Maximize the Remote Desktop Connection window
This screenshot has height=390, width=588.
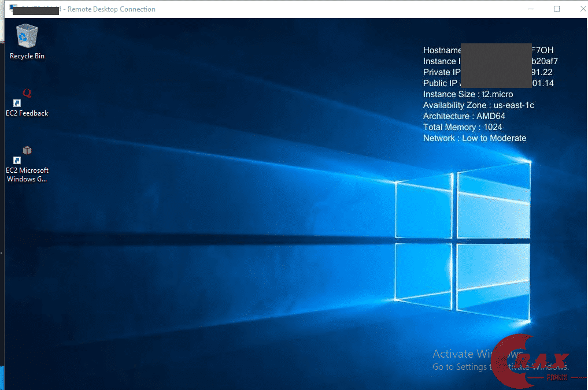[x=557, y=9]
